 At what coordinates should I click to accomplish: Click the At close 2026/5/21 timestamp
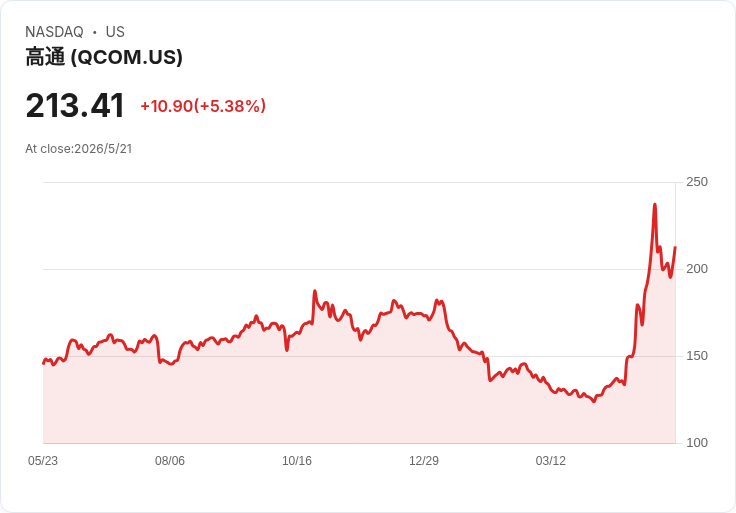coord(78,149)
